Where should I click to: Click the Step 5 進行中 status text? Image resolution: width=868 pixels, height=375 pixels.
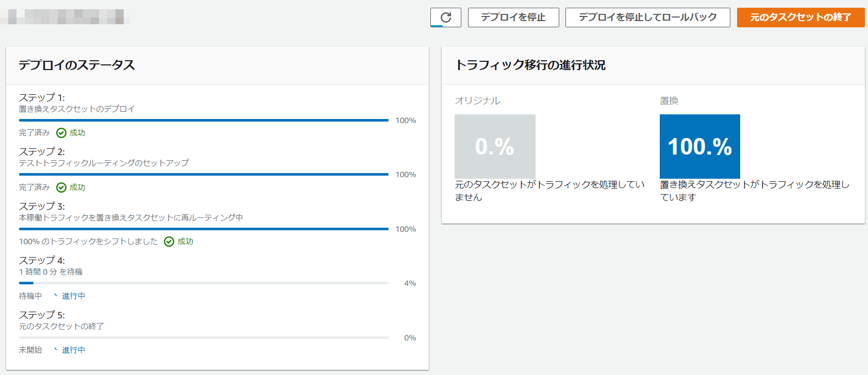click(x=74, y=350)
